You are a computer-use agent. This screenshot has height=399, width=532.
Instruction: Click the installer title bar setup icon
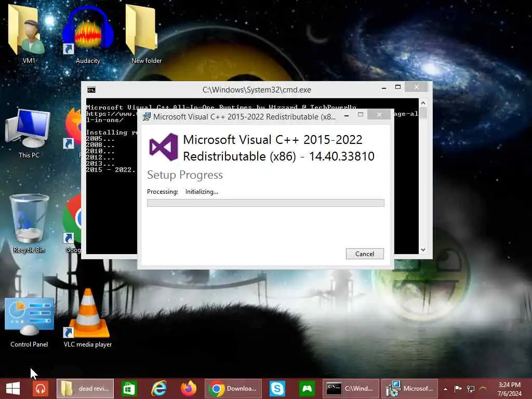point(147,116)
